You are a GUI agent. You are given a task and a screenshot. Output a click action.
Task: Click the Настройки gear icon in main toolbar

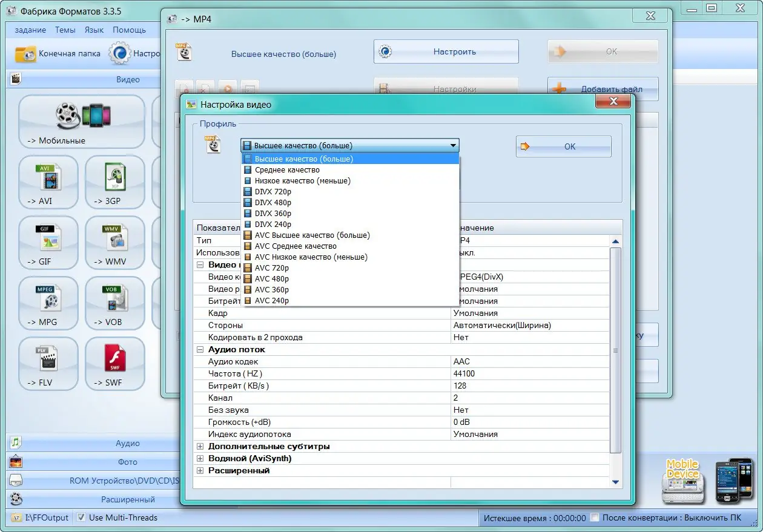tap(120, 53)
